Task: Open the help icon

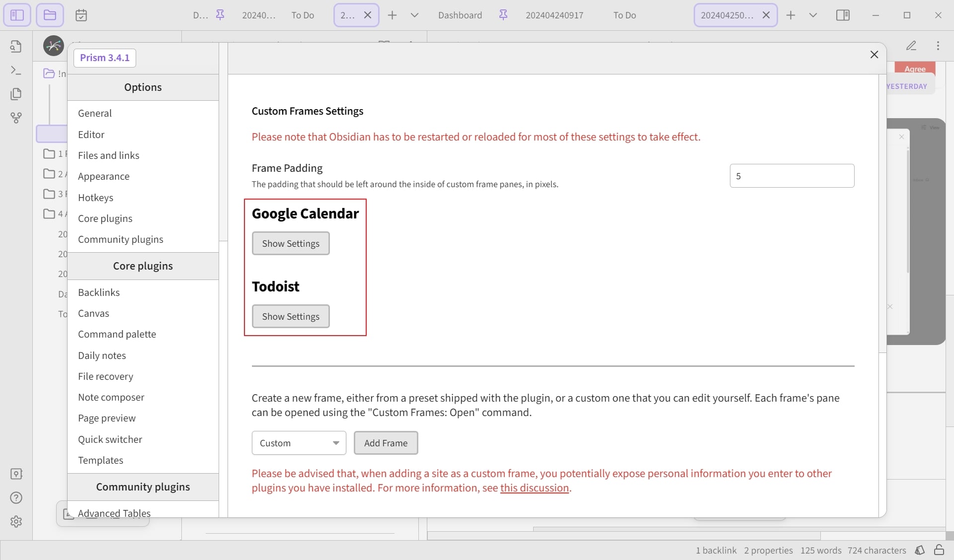Action: tap(16, 497)
